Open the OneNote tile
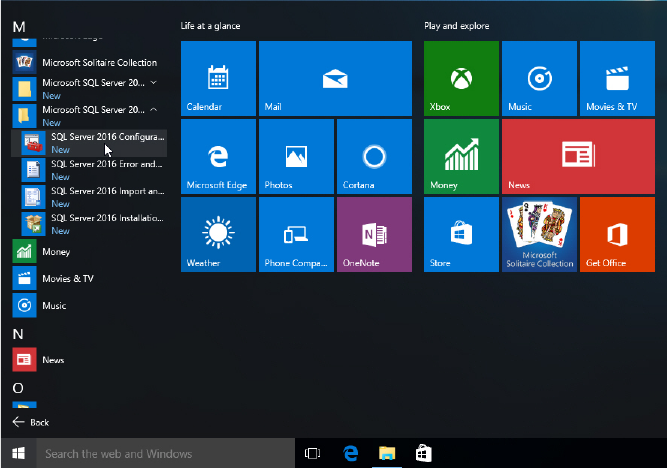The image size is (667, 468). pos(374,234)
